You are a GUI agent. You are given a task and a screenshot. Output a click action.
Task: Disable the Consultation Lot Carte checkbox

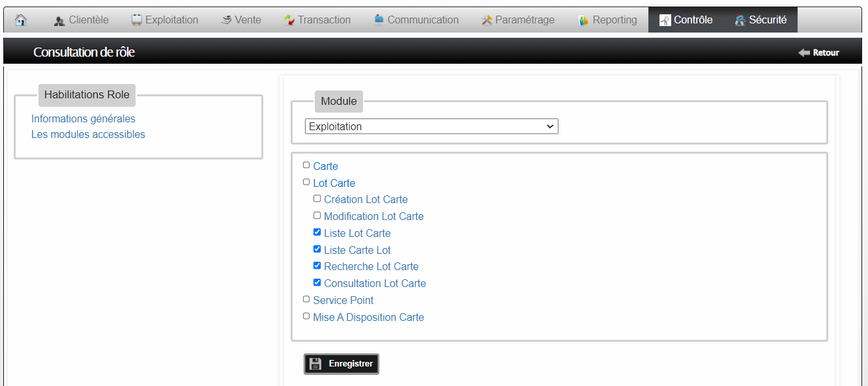click(x=317, y=283)
